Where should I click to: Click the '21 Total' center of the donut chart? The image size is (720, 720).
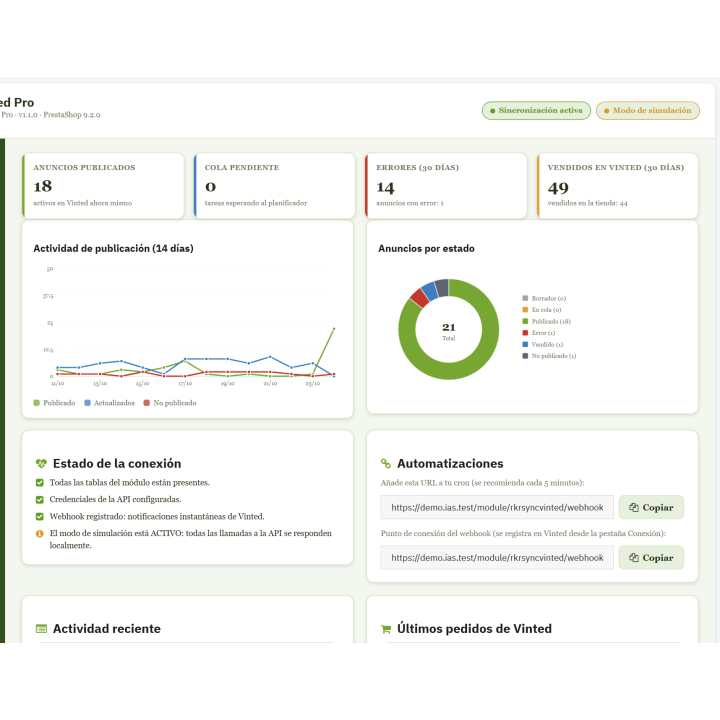pyautogui.click(x=449, y=332)
